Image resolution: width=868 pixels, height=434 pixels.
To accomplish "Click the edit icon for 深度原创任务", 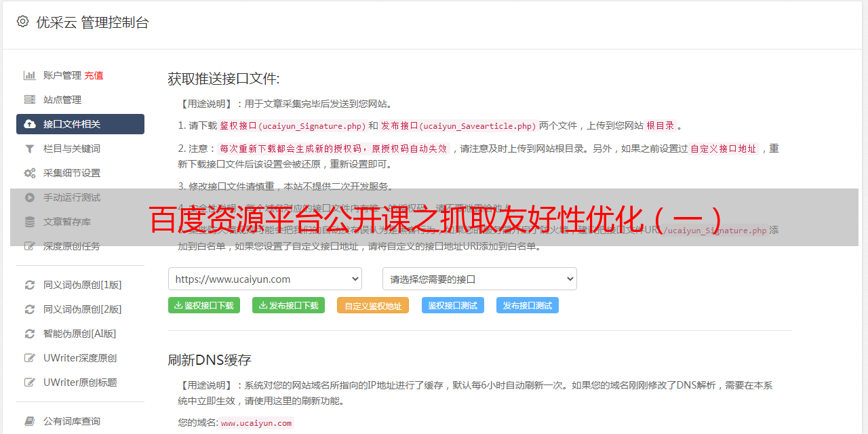I will (30, 246).
